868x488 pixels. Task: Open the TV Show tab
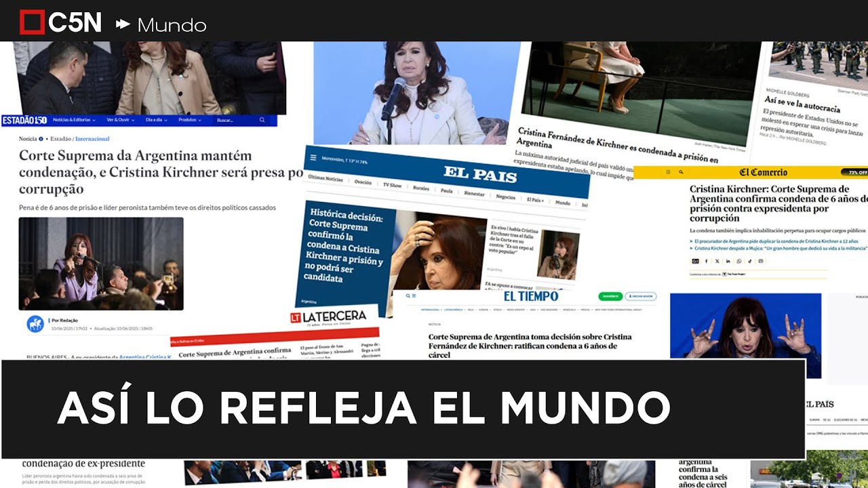point(392,185)
